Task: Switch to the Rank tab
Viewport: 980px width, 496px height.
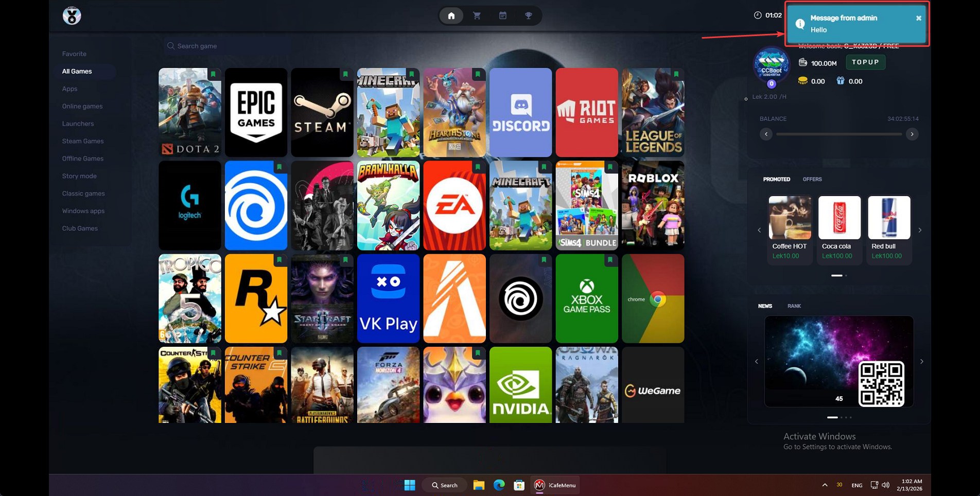Action: tap(794, 306)
